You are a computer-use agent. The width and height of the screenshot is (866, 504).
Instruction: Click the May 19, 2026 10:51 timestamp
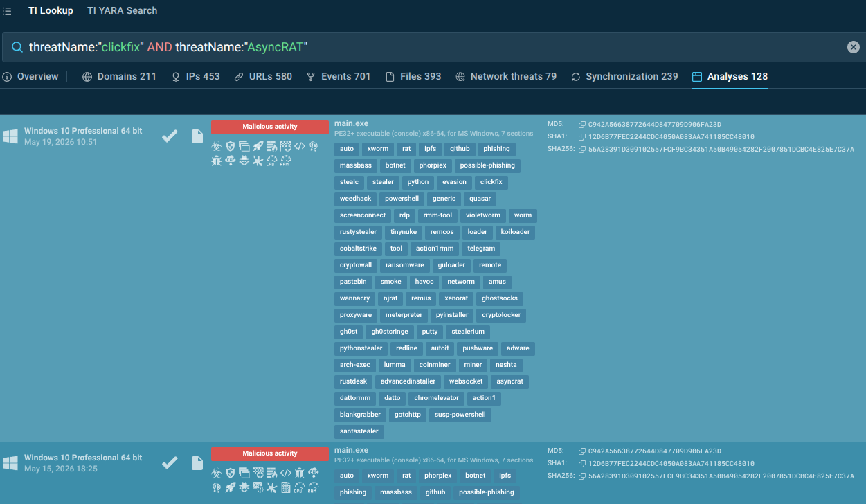[61, 142]
